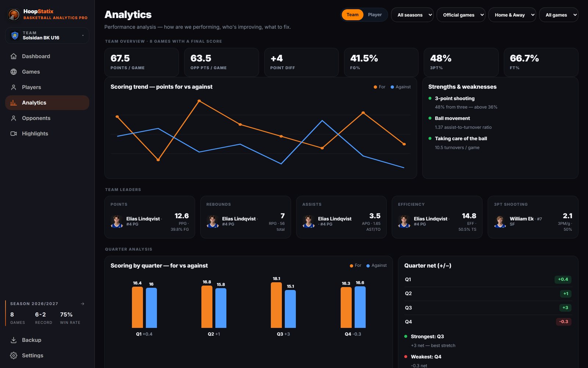Viewport: 588px width, 368px height.
Task: Open Settings in the sidebar
Action: [x=47, y=355]
